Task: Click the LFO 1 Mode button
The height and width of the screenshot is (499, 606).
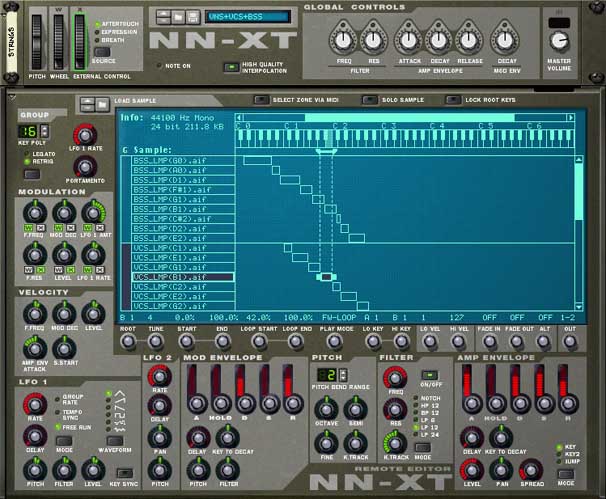Action: click(x=64, y=441)
